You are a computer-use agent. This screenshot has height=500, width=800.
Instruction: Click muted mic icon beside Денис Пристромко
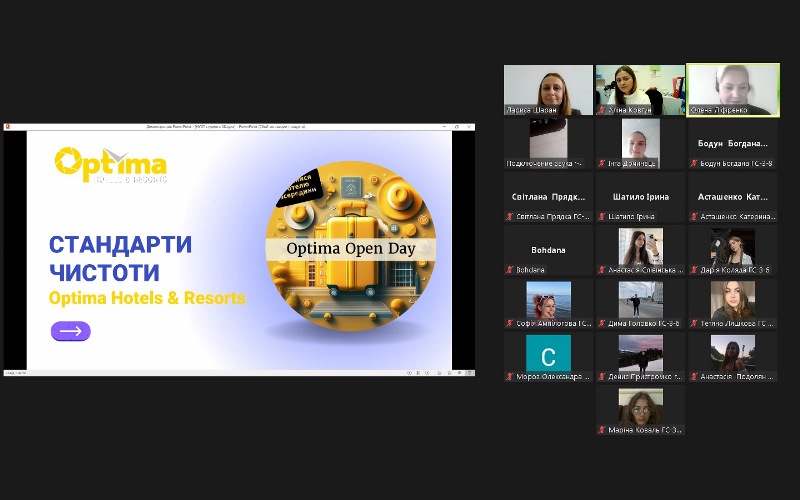pyautogui.click(x=602, y=377)
